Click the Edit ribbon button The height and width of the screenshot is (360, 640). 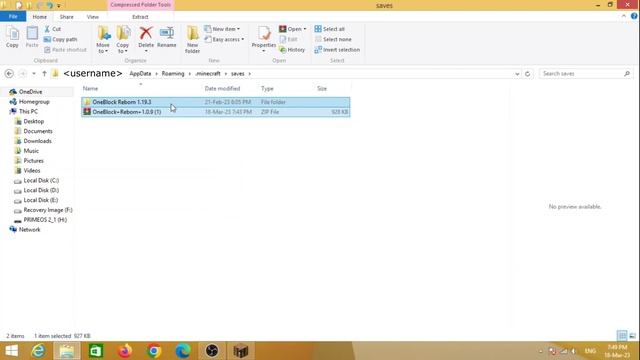pyautogui.click(x=289, y=39)
